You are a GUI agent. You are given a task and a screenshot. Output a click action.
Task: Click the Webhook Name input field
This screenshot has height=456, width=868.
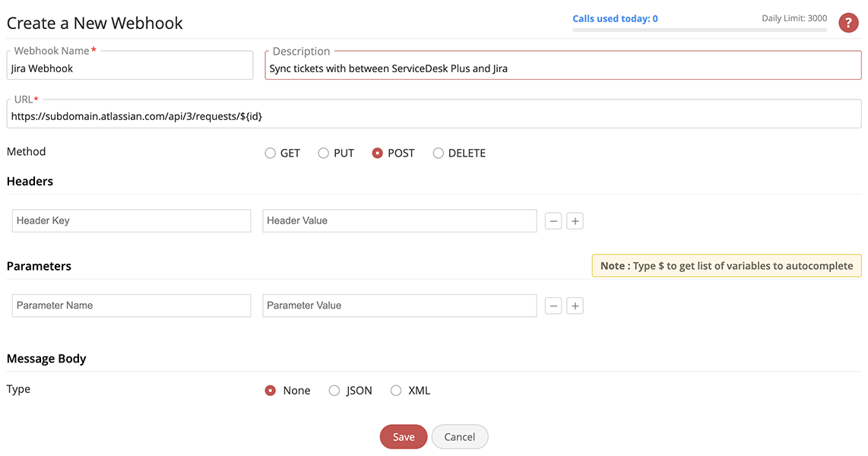(130, 68)
